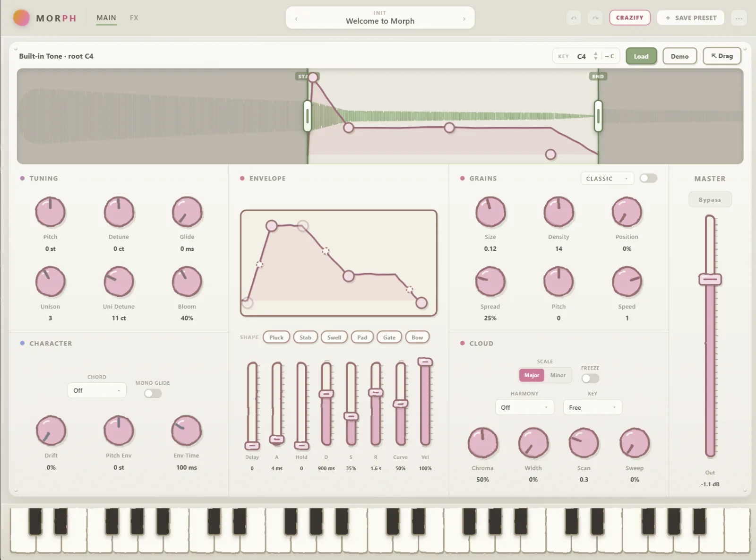Click the Drag button
Screen dimensions: 756x560
pyautogui.click(x=722, y=56)
